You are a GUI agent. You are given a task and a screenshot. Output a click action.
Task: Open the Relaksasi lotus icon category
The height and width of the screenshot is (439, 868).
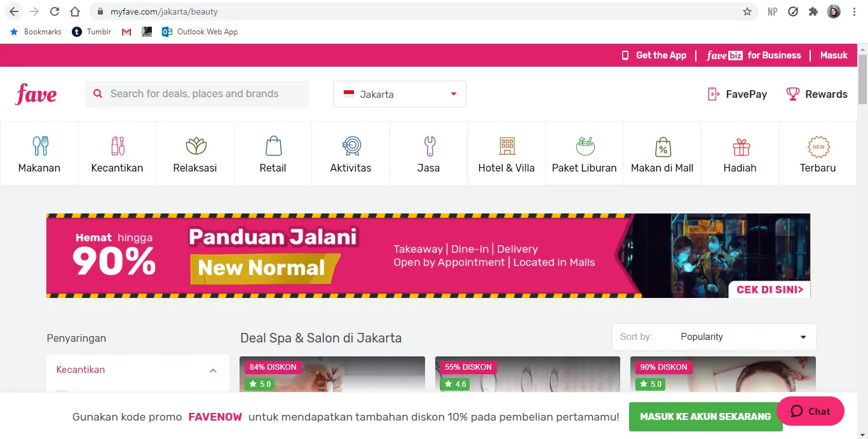196,146
